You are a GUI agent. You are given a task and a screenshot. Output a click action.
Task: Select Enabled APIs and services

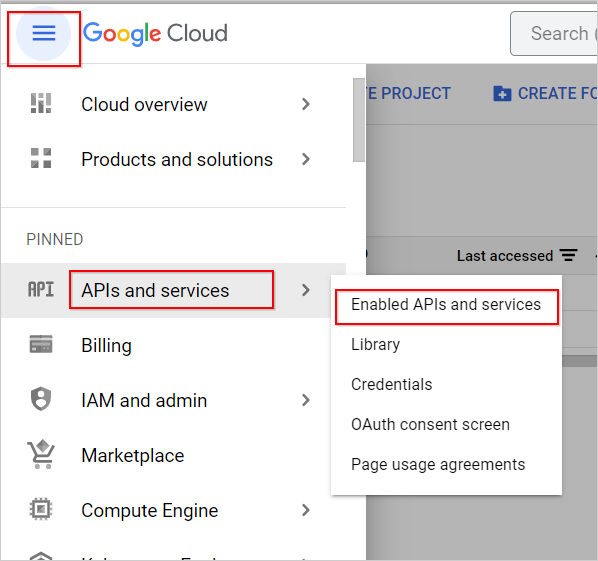(446, 305)
